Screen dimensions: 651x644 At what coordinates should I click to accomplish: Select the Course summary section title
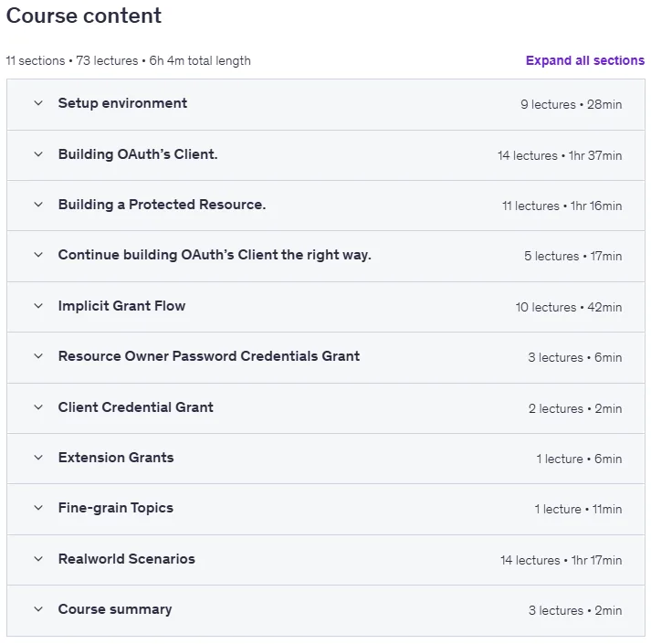click(115, 609)
